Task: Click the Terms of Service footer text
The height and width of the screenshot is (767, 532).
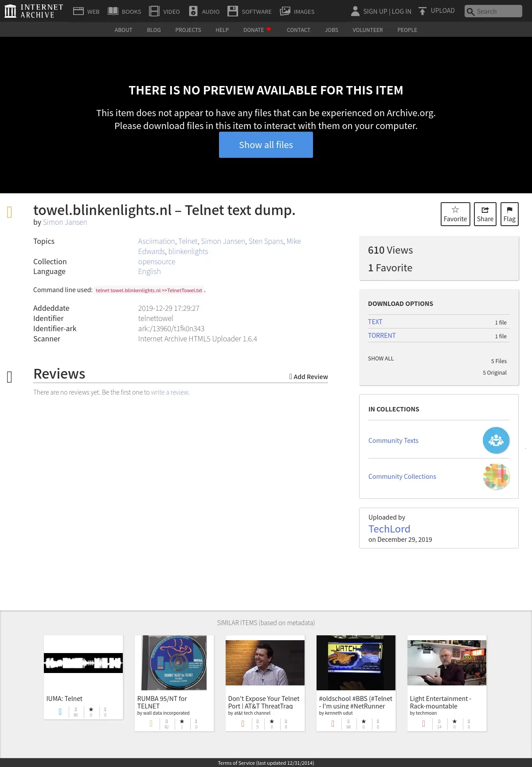Action: (266, 763)
